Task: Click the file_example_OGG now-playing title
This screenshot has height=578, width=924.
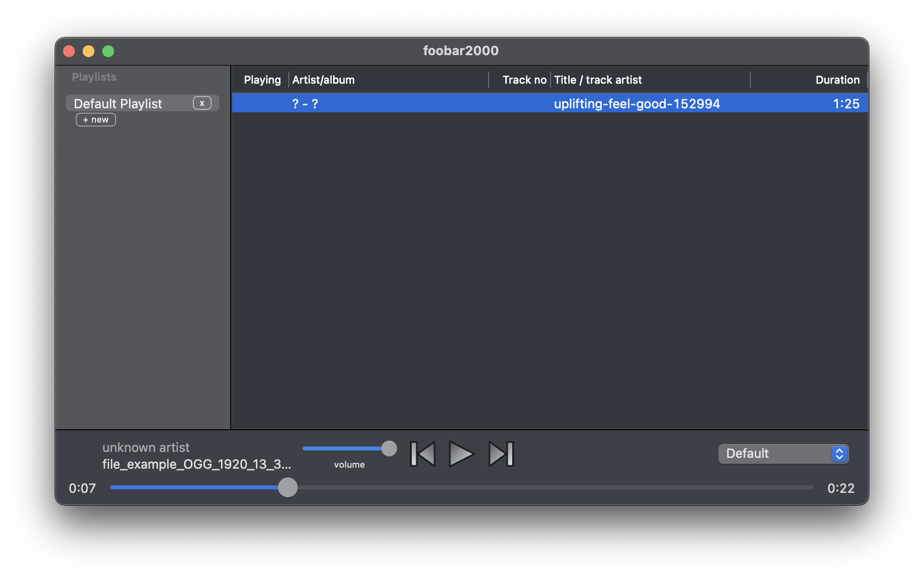Action: (x=196, y=464)
